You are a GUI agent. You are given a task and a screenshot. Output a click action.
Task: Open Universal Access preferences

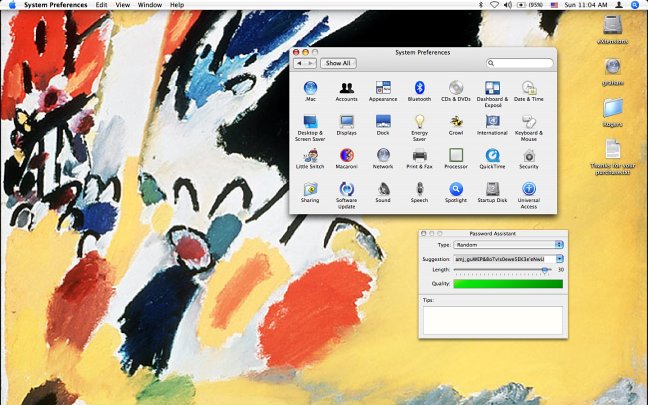click(529, 195)
